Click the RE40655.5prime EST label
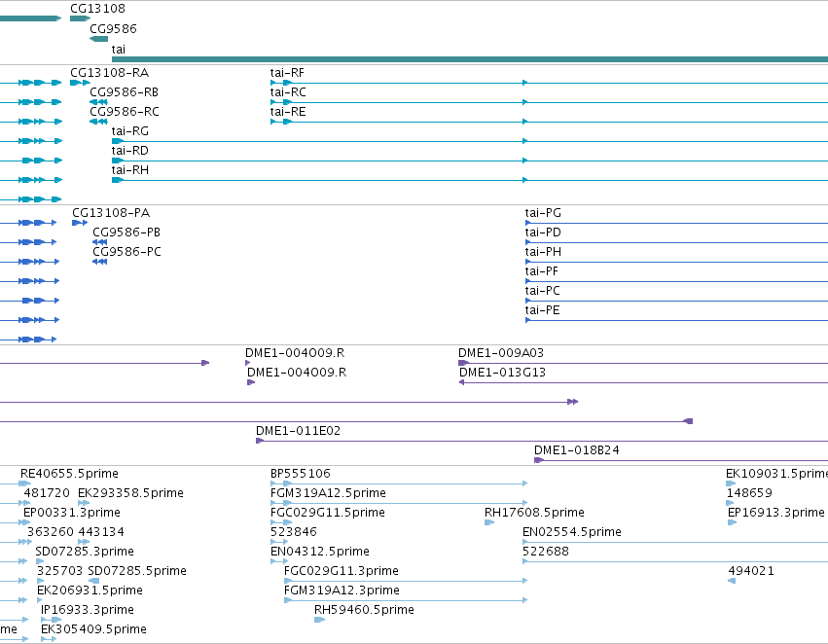Viewport: 828px width, 644px height. click(69, 474)
